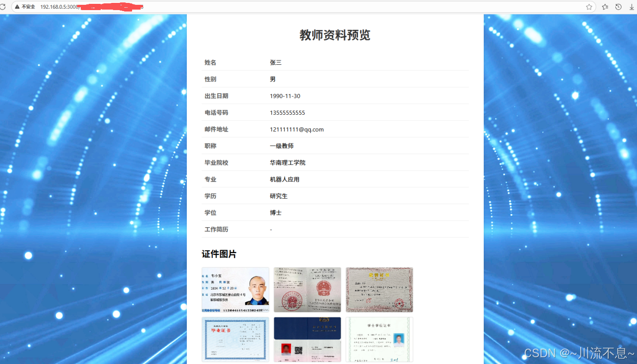
Task: Click the 教师资料预览 page heading
Action: pos(335,35)
